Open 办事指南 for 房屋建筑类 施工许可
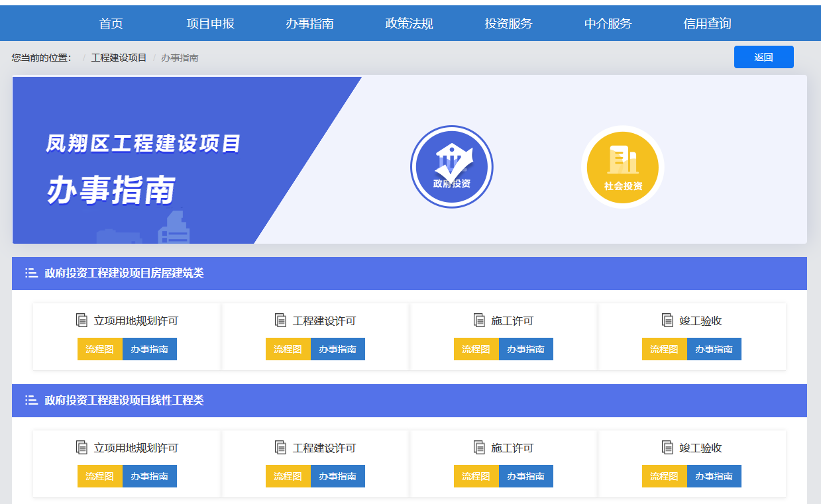The image size is (821, 504). coord(526,349)
